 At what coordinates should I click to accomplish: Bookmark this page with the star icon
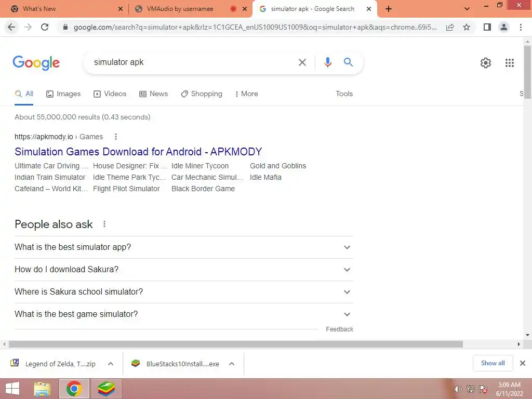coord(467,27)
